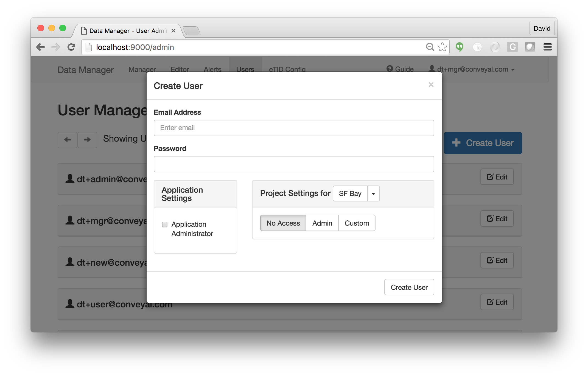Image resolution: width=588 pixels, height=376 pixels.
Task: Open the green Hangouts extension icon
Action: click(x=460, y=47)
